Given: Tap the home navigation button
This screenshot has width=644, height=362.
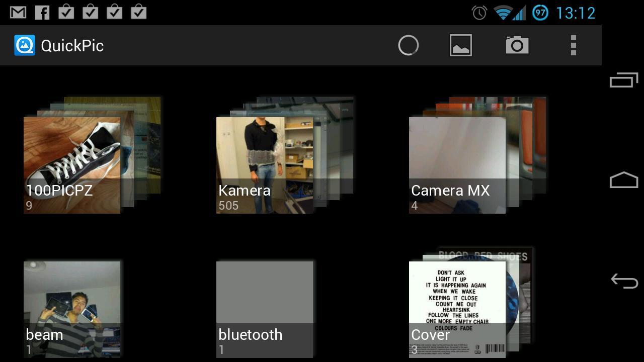Looking at the screenshot, I should point(624,180).
